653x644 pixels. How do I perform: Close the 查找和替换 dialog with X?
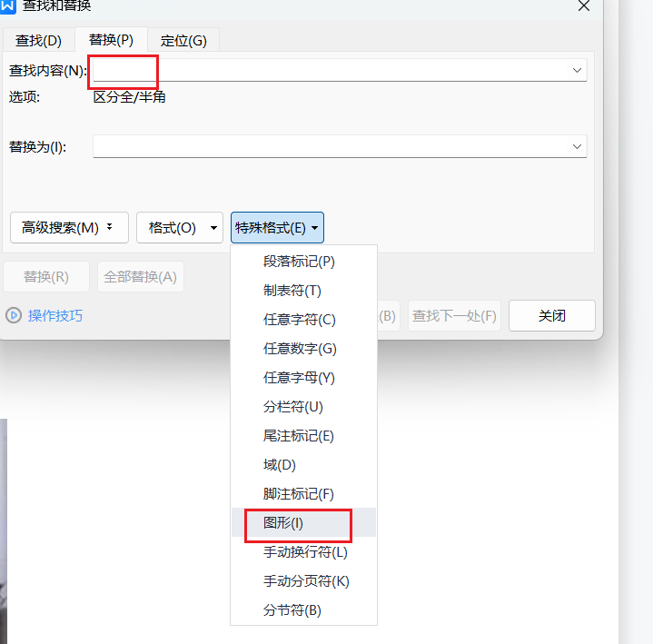click(584, 5)
